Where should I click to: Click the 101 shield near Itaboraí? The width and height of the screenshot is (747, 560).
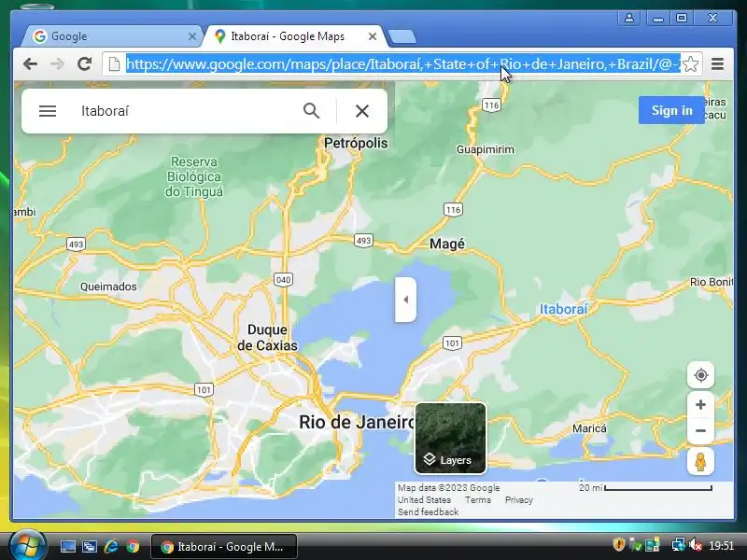tap(452, 343)
